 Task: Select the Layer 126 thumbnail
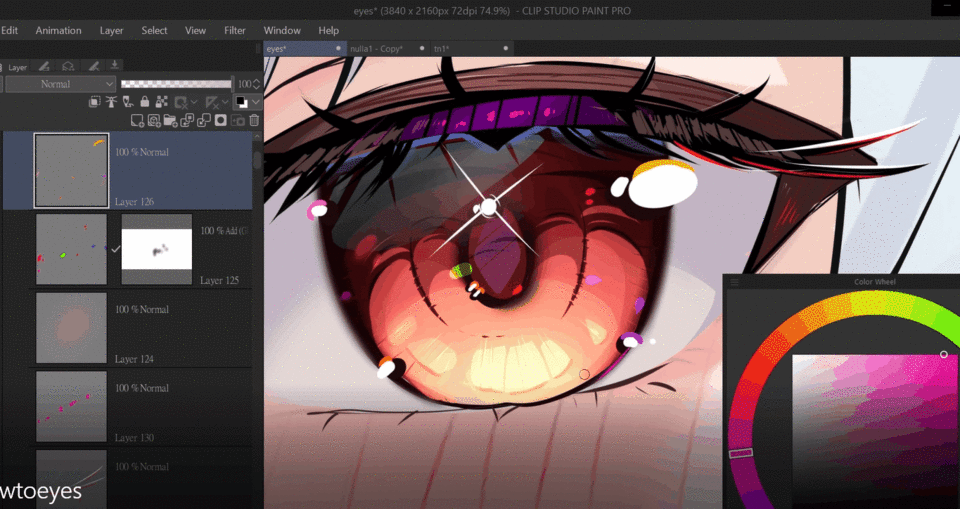pyautogui.click(x=71, y=170)
